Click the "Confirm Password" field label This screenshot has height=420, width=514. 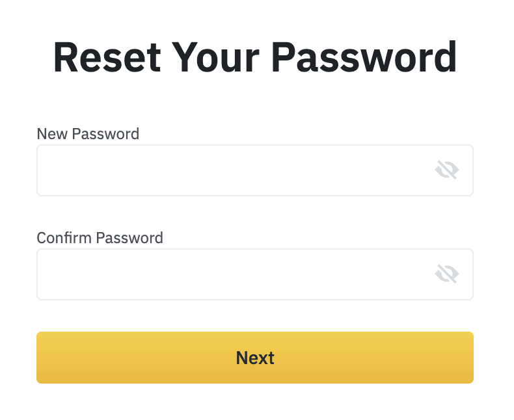pyautogui.click(x=100, y=238)
